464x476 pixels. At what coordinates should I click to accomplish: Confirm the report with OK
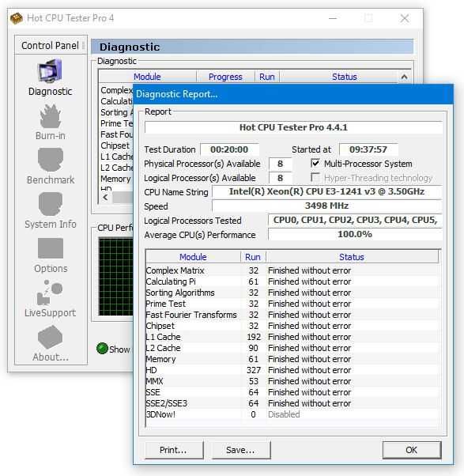(x=412, y=450)
